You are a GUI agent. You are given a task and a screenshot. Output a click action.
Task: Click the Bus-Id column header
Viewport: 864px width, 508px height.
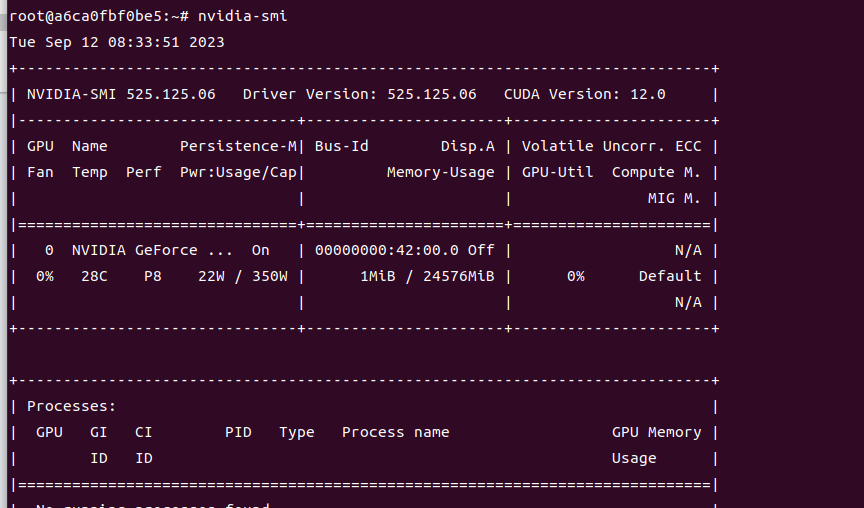tap(342, 147)
